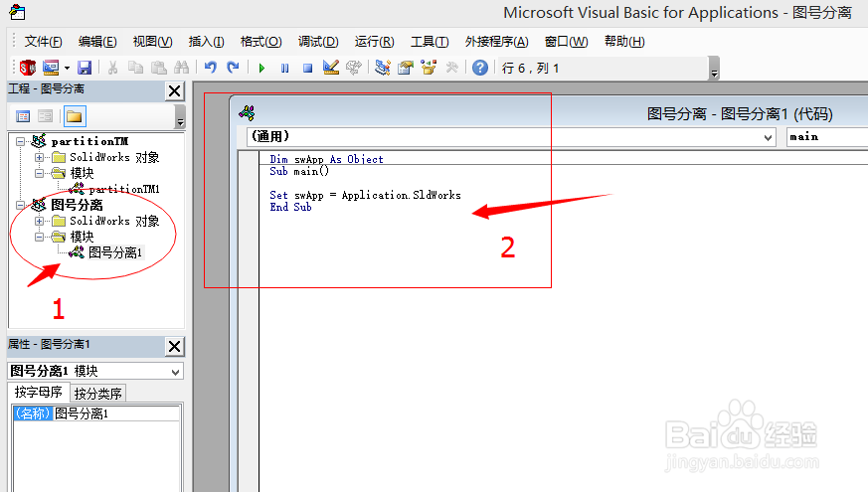Click the End Sub code line
This screenshot has width=868, height=492.
click(x=290, y=207)
